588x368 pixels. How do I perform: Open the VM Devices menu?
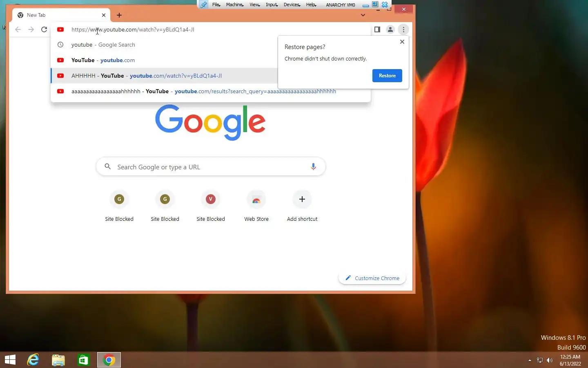click(292, 4)
